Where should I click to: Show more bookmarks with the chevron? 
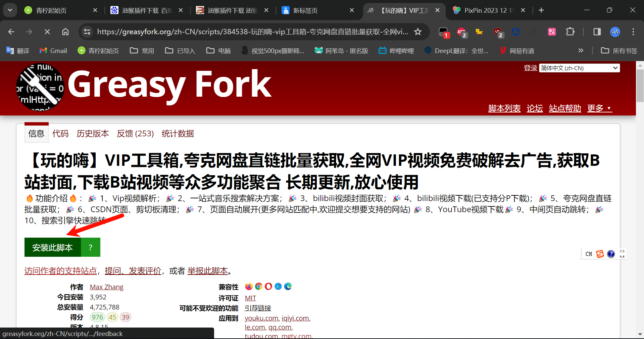581,51
